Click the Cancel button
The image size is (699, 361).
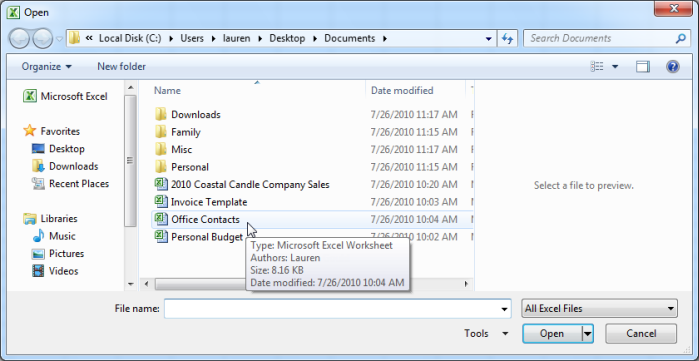pyautogui.click(x=641, y=333)
